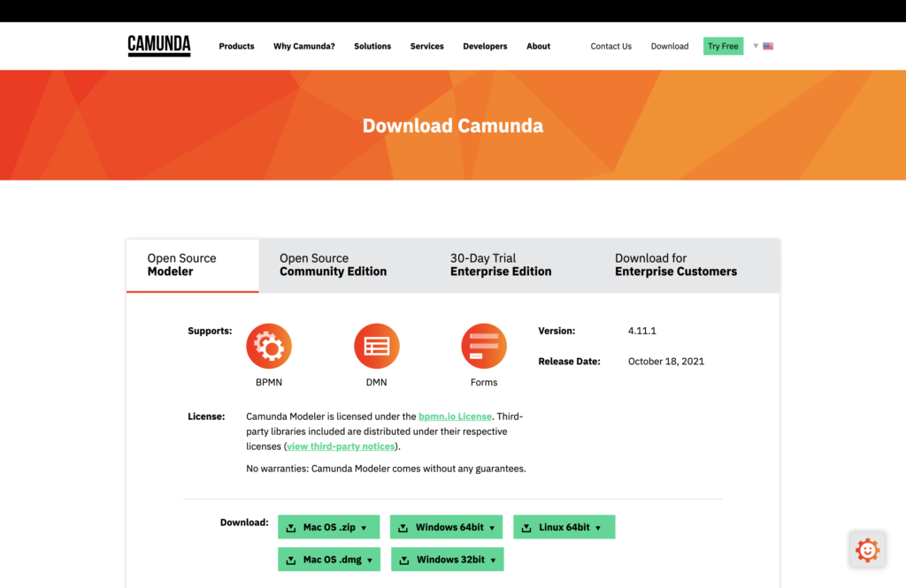Click the Release Date: label
This screenshot has height=588, width=906.
point(569,362)
